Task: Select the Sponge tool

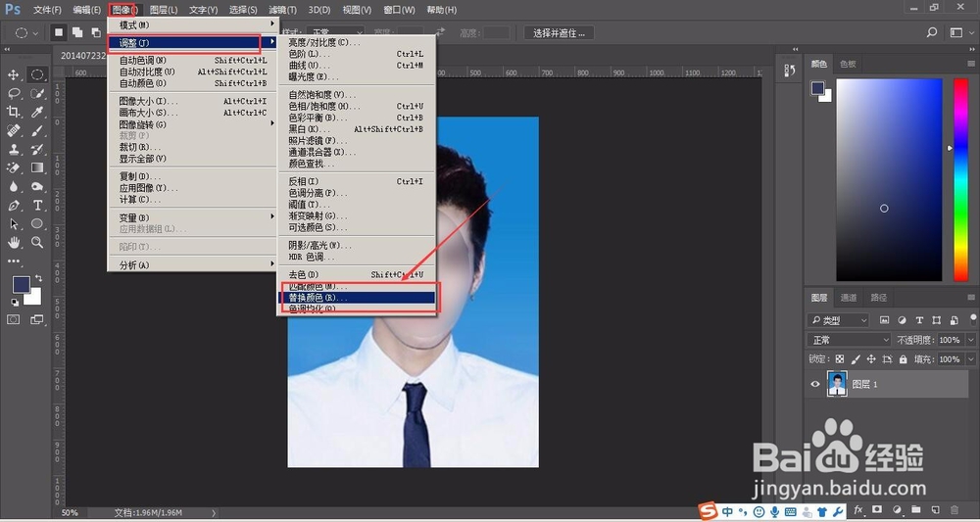Action: (x=37, y=187)
